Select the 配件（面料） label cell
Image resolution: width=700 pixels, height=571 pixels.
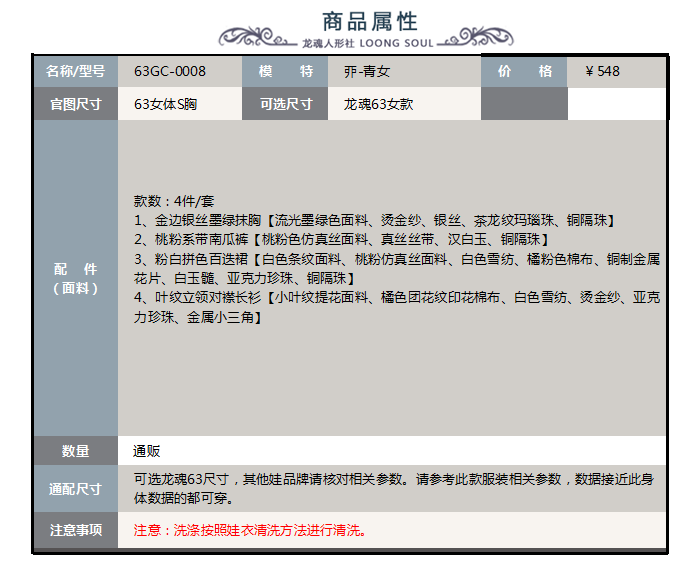75,279
